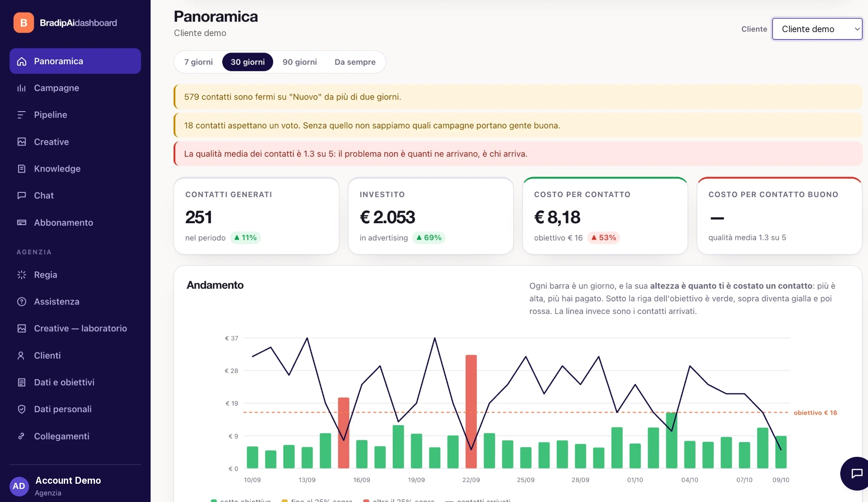Click the Chat speech-bubble sidebar icon
The width and height of the screenshot is (868, 502).
pos(22,195)
